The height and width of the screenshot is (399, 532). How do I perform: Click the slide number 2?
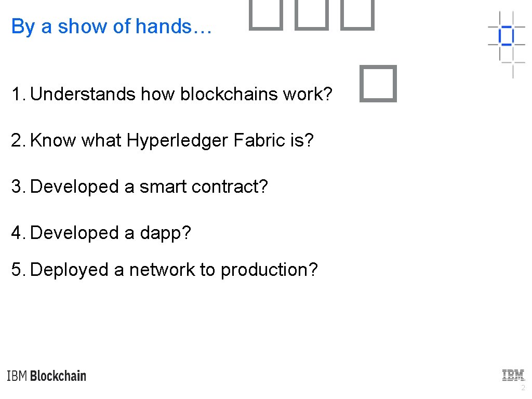[x=523, y=388]
